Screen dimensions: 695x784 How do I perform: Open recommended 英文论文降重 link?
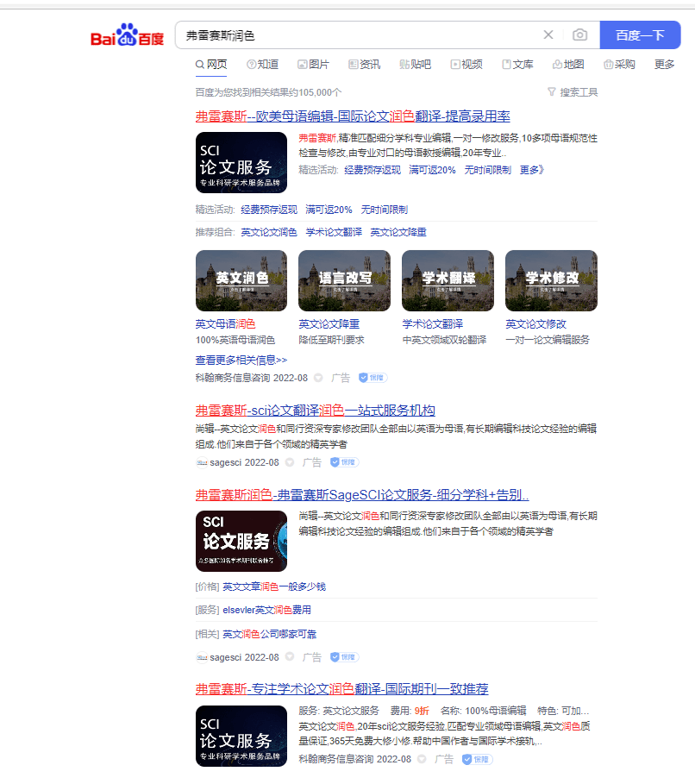click(398, 232)
